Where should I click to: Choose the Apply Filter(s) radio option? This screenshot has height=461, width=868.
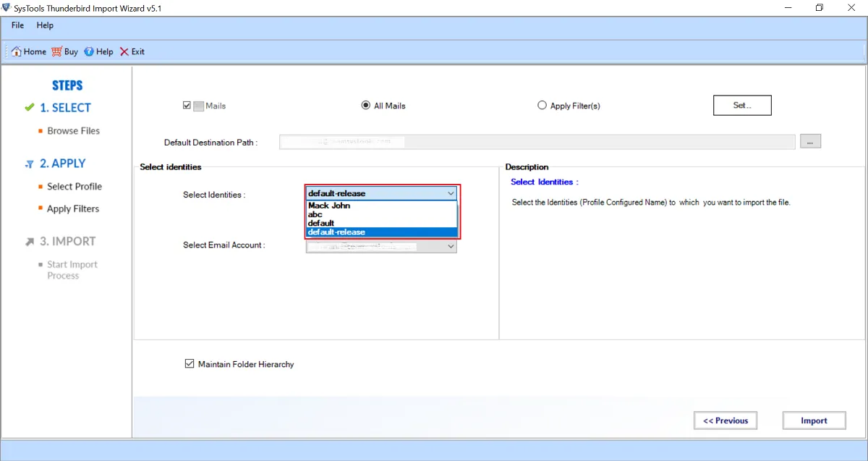coord(542,106)
